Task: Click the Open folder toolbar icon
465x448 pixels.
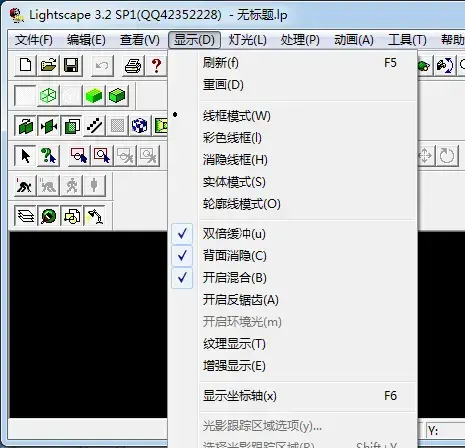Action: coord(49,65)
